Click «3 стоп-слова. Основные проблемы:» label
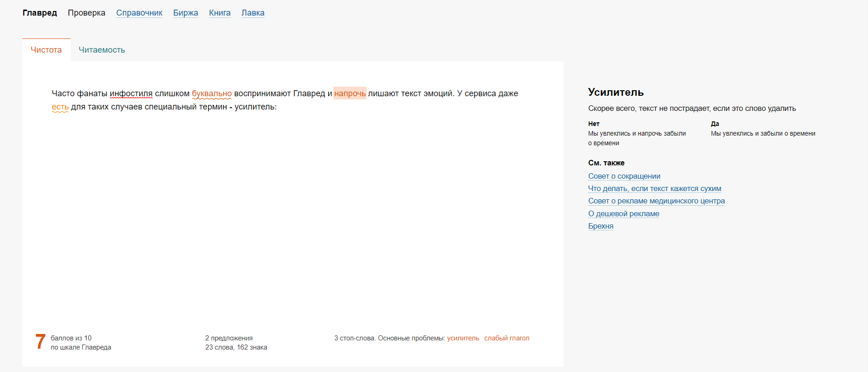This screenshot has width=868, height=372. (x=390, y=338)
